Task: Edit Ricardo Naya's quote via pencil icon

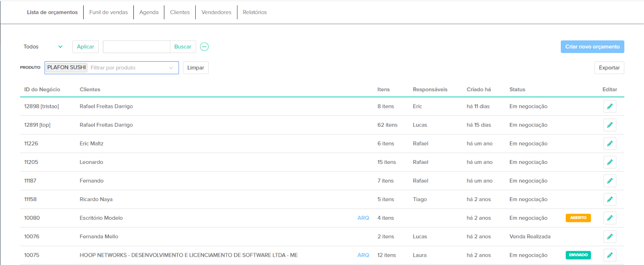Action: (609, 199)
